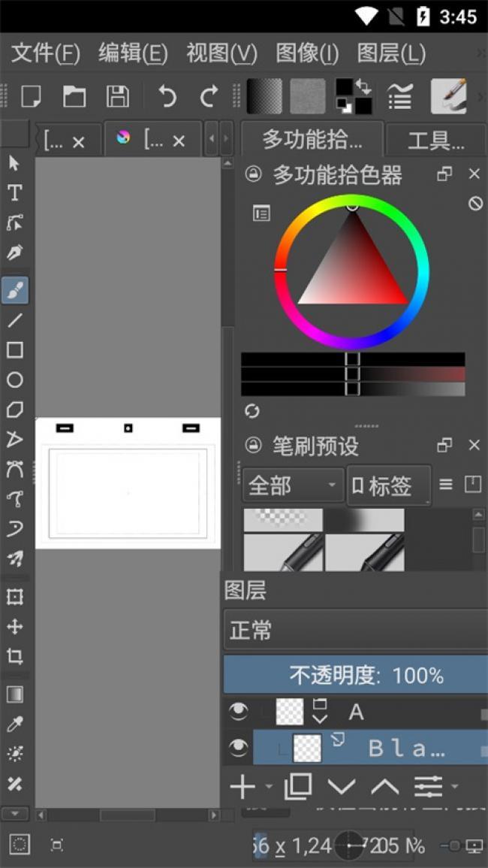Undo the last action
Screen dimensions: 488x868
coord(167,96)
